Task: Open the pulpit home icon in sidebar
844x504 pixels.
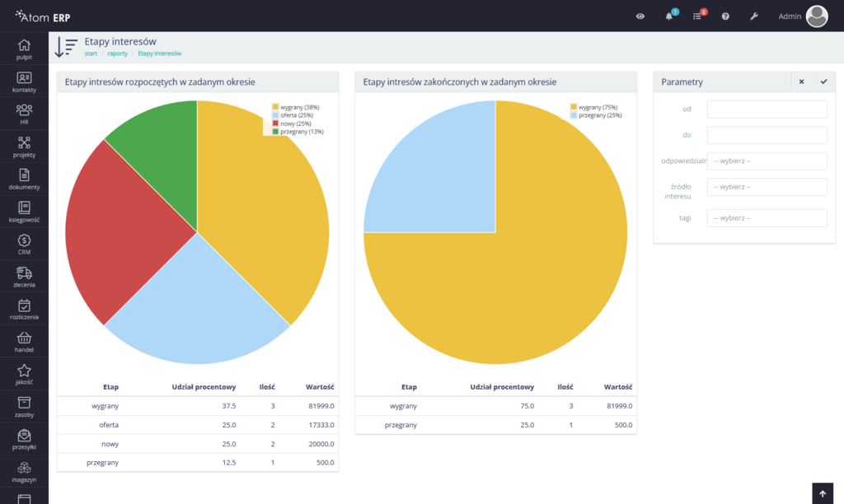Action: 24,49
